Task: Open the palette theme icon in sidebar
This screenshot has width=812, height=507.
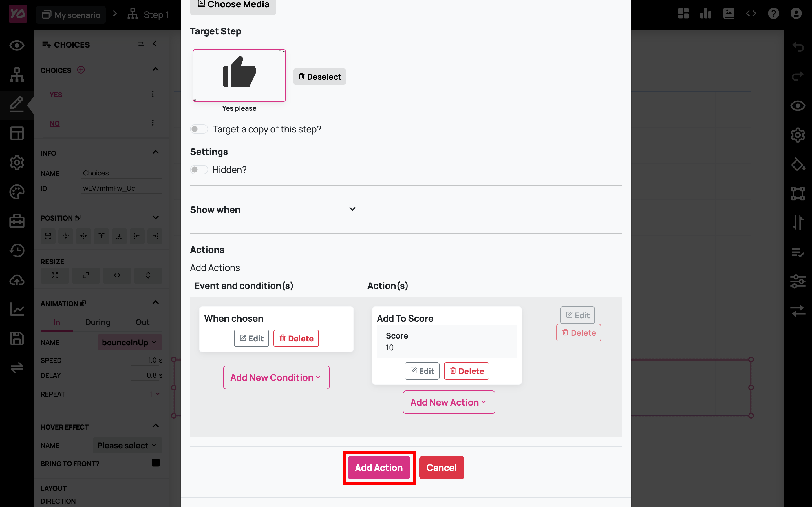Action: tap(17, 192)
